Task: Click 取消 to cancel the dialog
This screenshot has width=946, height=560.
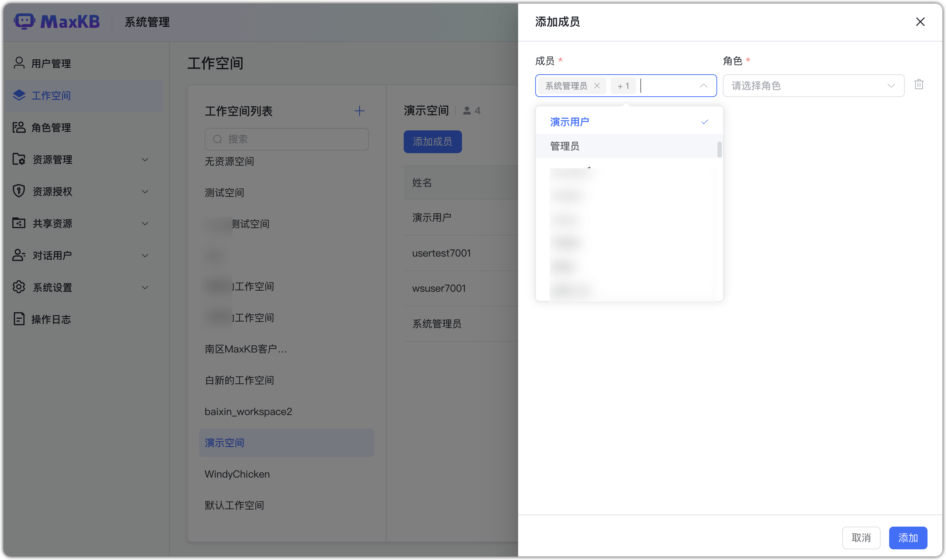Action: pos(861,538)
